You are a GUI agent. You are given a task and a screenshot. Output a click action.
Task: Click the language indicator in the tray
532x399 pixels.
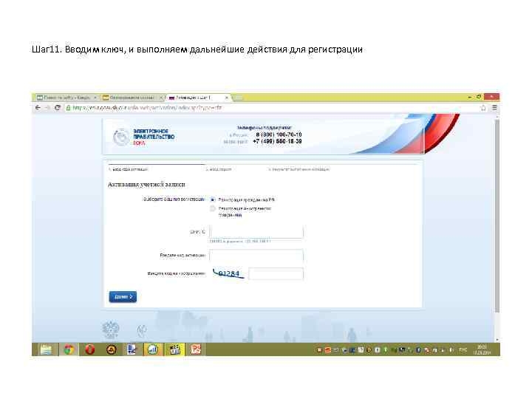click(463, 349)
